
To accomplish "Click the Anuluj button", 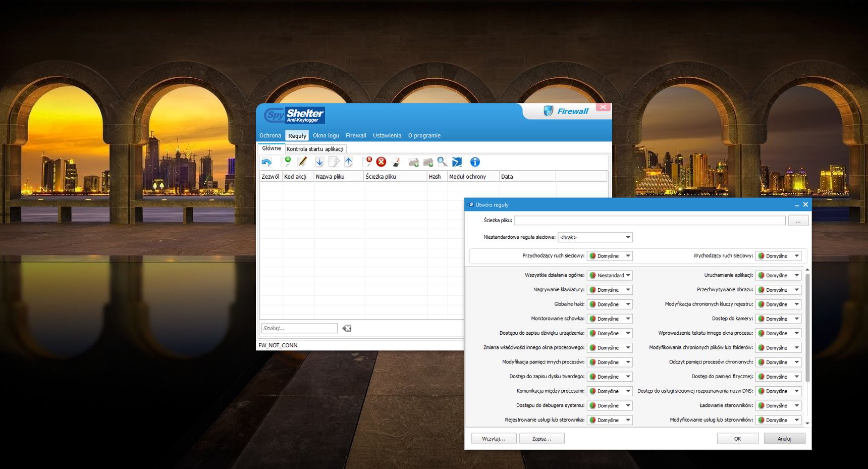I will point(784,439).
